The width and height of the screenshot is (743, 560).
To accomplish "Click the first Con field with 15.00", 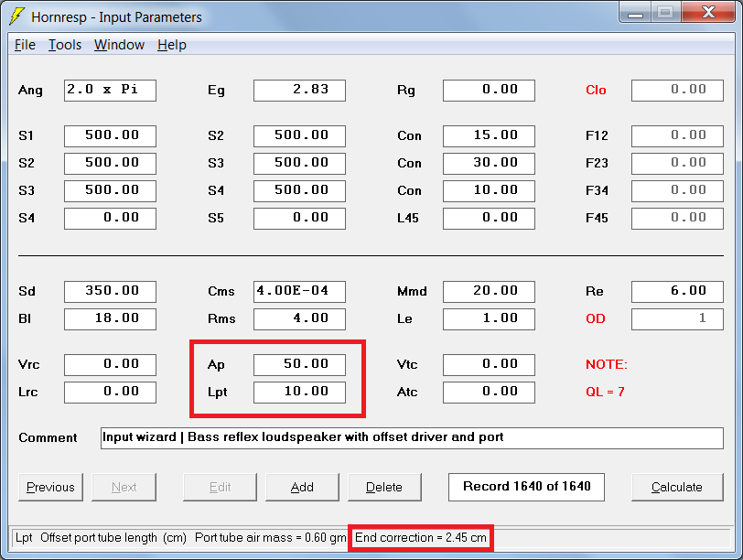I will [489, 136].
